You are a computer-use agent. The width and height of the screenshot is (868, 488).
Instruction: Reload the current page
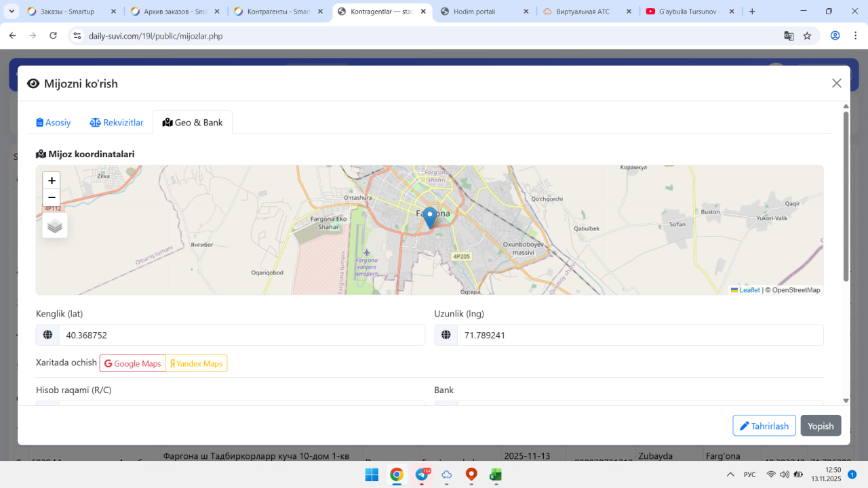pos(53,36)
